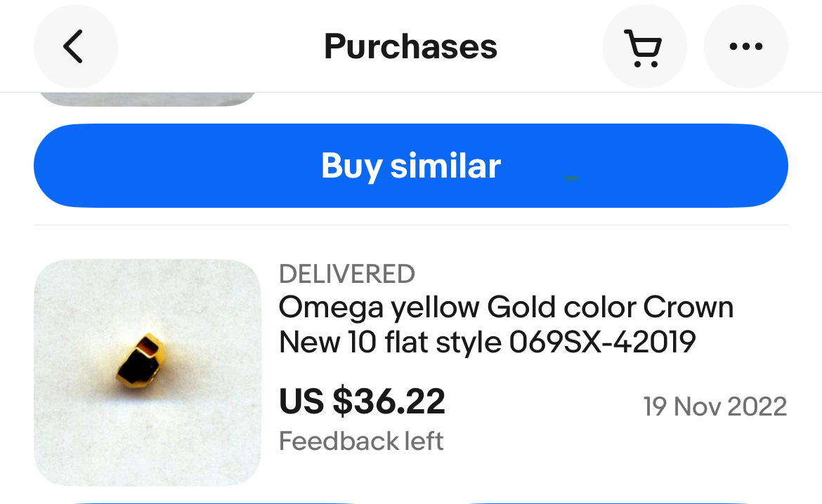Click the Omega text in the item title
The image size is (822, 504).
pos(331,307)
